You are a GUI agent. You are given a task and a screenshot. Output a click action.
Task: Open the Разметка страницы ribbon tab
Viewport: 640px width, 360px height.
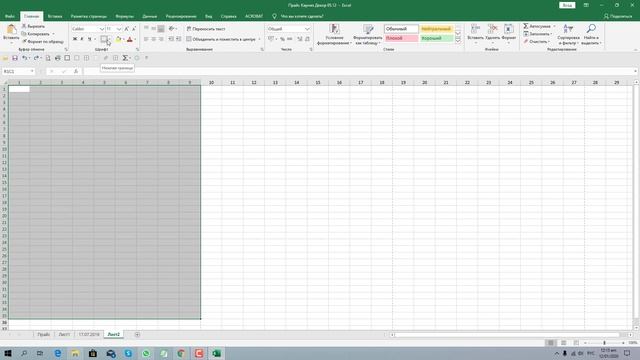[x=89, y=16]
